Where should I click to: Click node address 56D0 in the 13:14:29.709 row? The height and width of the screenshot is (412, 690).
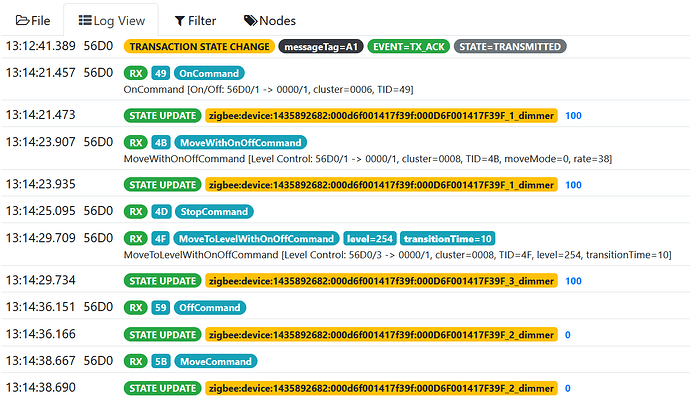(x=99, y=238)
